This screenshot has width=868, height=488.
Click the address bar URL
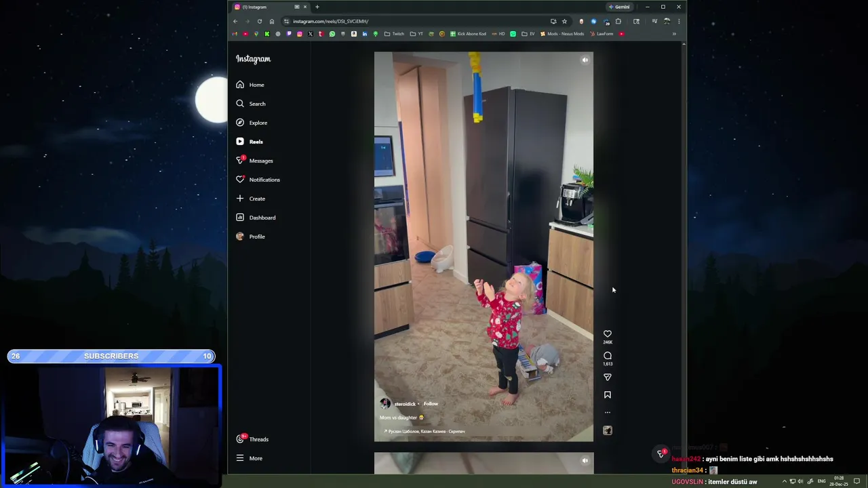(330, 21)
